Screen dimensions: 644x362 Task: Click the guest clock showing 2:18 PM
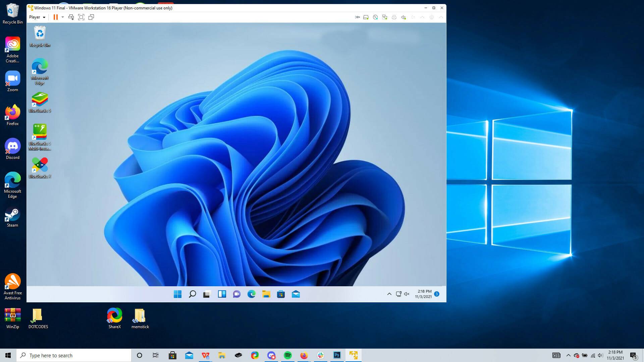coord(424,294)
